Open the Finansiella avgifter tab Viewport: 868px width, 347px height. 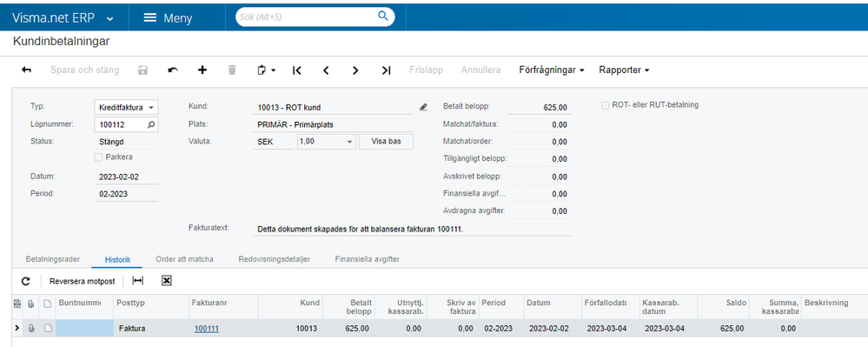367,259
